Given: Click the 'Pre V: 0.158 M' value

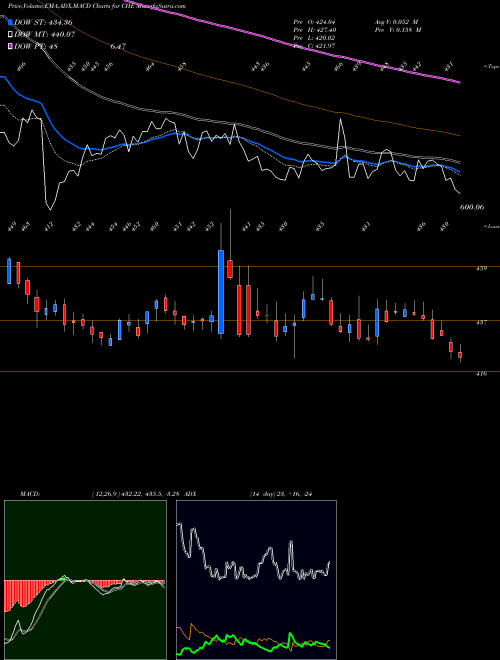Looking at the screenshot, I should 398,30.
